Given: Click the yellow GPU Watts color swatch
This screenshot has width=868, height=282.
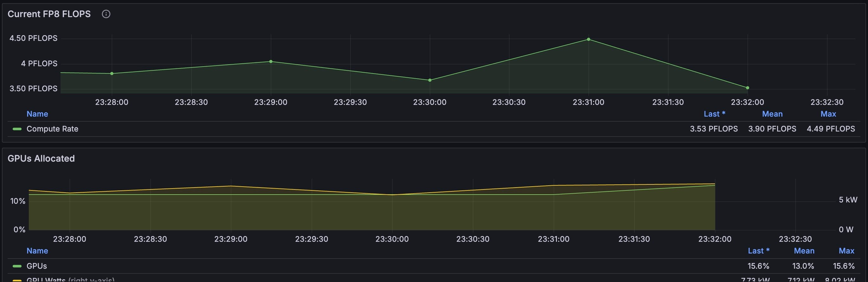Looking at the screenshot, I should [17, 280].
